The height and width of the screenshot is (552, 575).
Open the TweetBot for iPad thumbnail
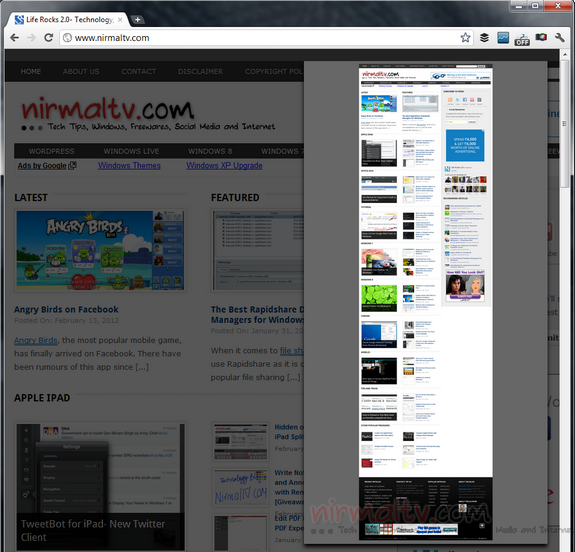point(100,486)
